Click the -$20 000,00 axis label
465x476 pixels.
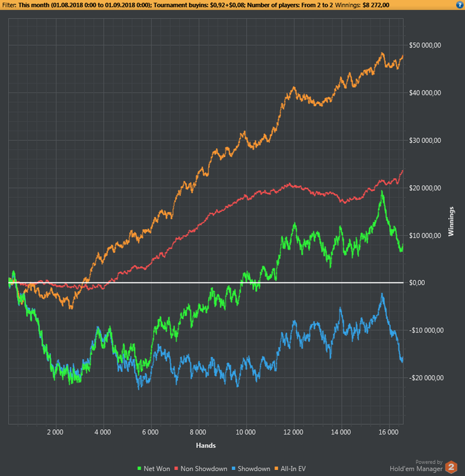[x=426, y=378]
